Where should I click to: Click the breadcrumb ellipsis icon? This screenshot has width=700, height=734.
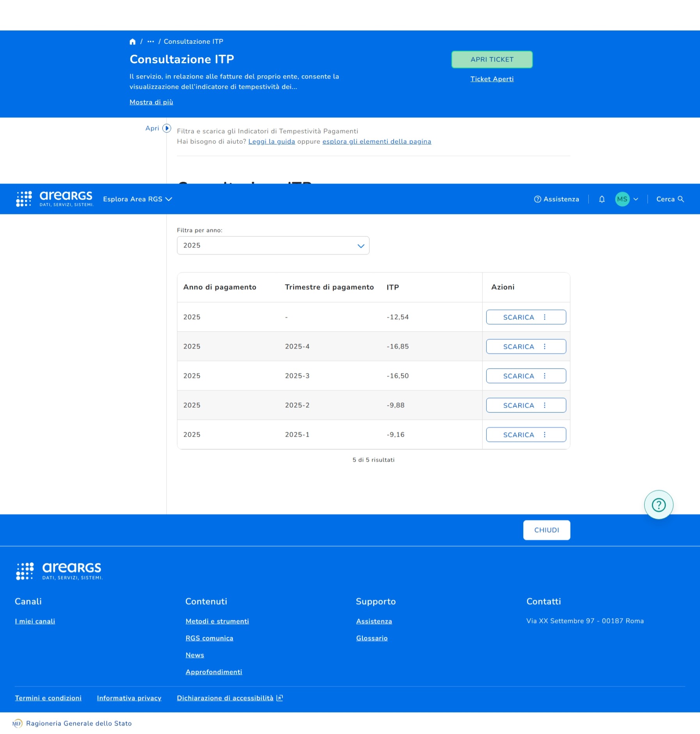(151, 42)
